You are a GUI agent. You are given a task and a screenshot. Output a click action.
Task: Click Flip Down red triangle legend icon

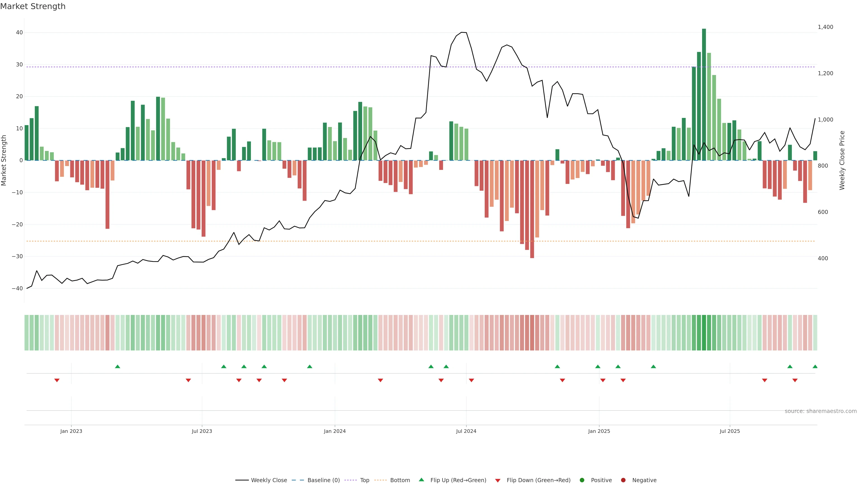(498, 480)
